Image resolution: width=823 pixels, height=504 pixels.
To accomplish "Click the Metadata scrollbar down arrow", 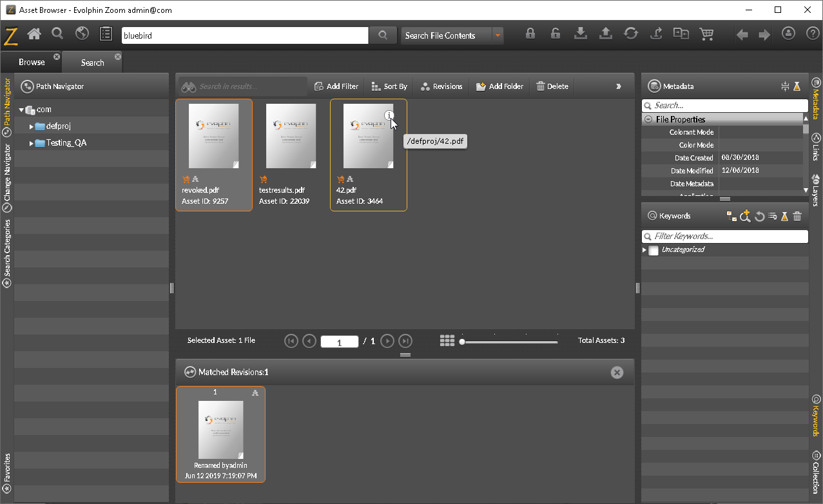I will (x=806, y=190).
